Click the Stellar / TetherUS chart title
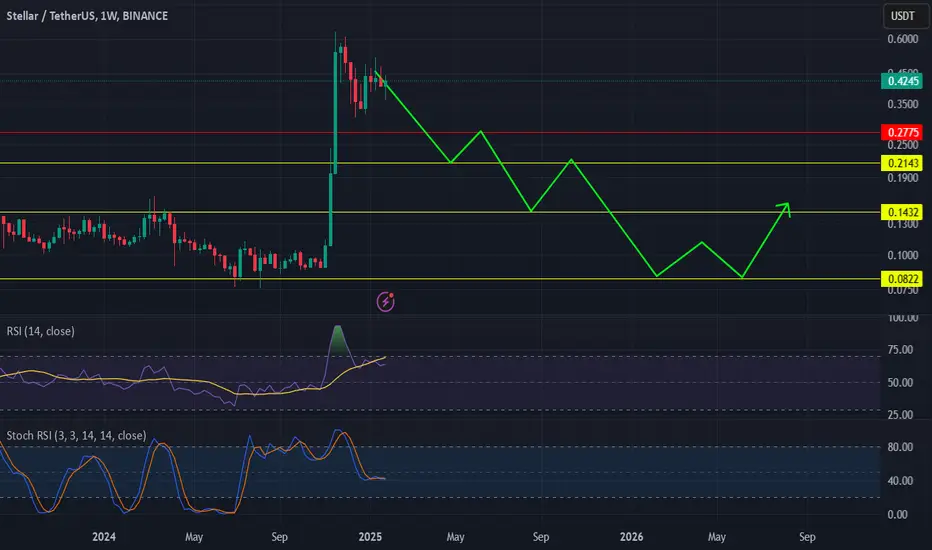 tap(87, 16)
